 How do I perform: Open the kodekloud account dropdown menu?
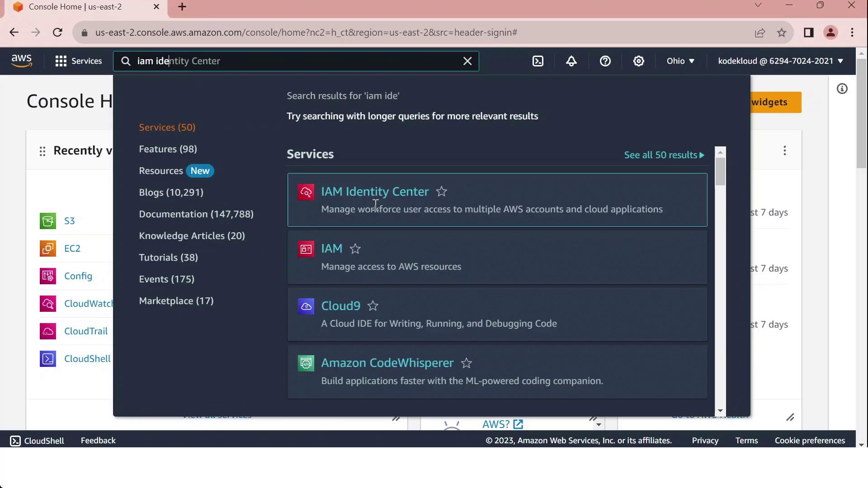(x=780, y=61)
